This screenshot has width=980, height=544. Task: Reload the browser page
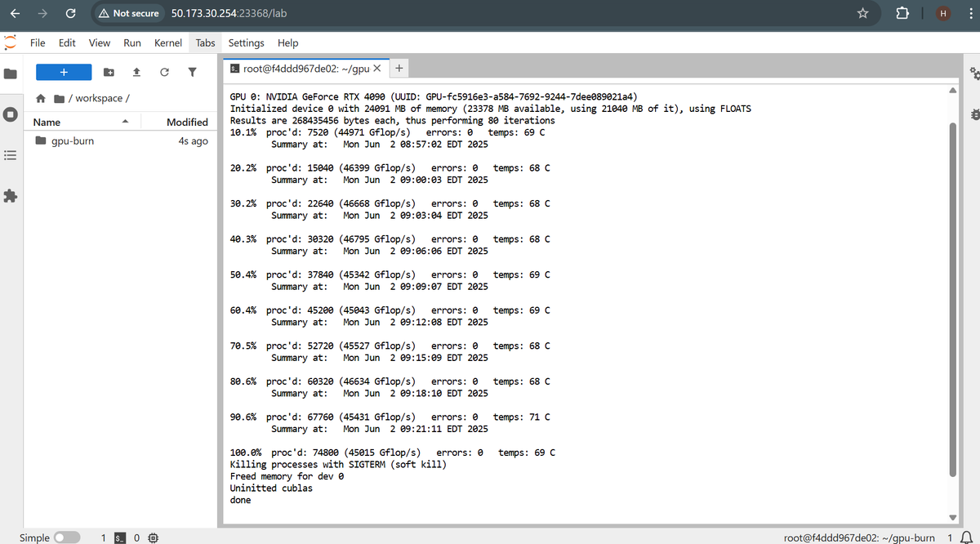pyautogui.click(x=70, y=13)
